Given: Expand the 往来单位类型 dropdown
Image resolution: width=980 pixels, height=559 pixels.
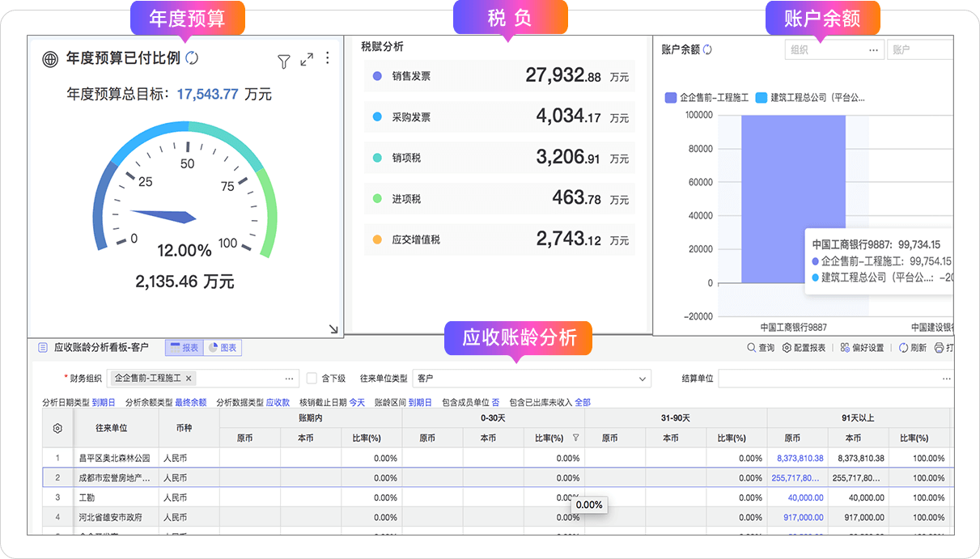Looking at the screenshot, I should coord(643,379).
